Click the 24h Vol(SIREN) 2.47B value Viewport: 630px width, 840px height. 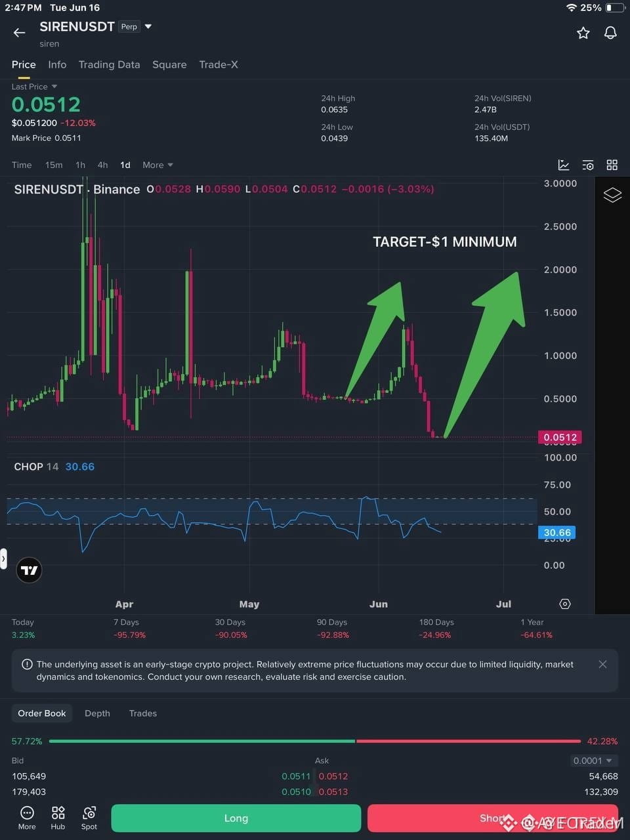tap(486, 110)
